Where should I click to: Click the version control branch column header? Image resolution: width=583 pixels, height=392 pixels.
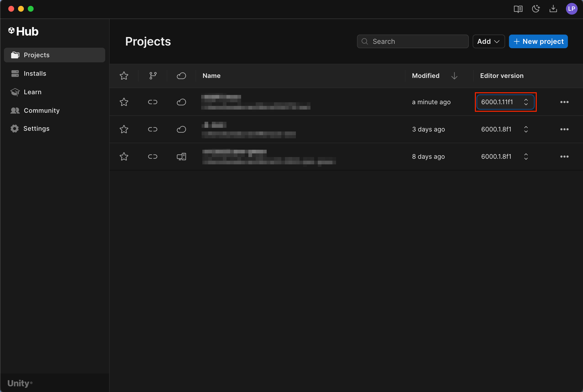click(x=153, y=76)
